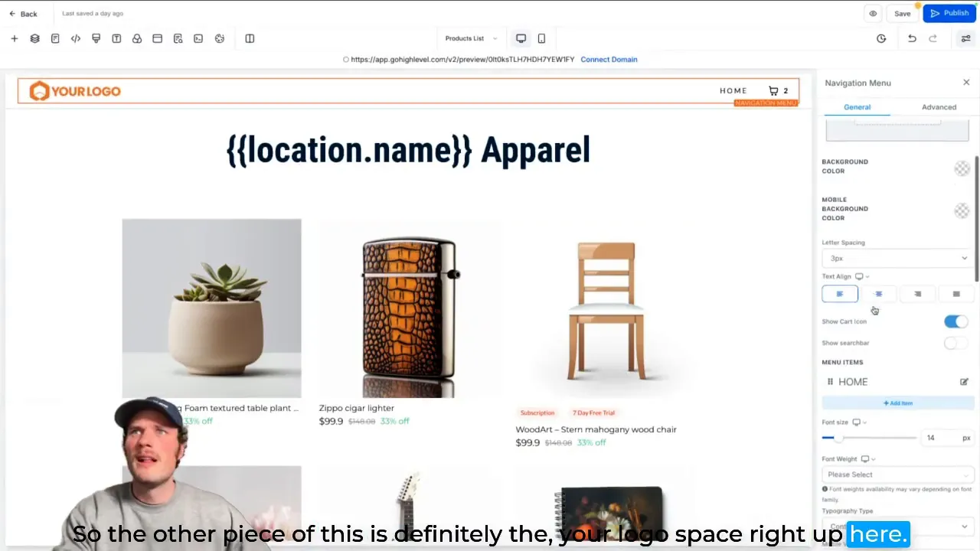Click the Publish button
This screenshot has width=980, height=551.
tap(949, 14)
